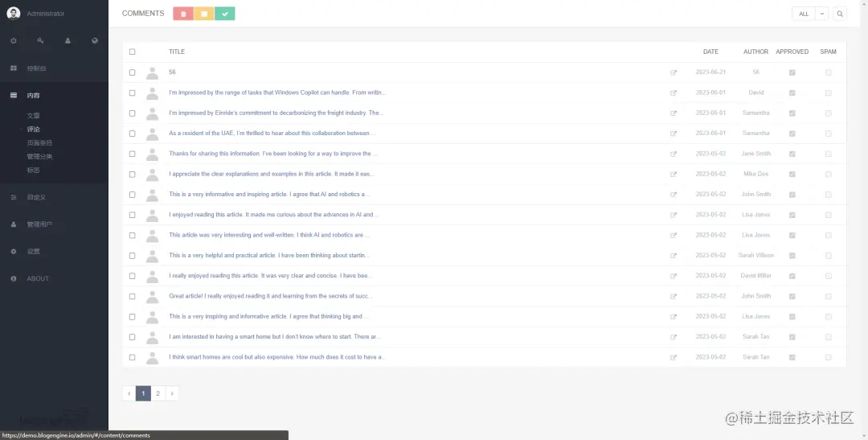The width and height of the screenshot is (868, 440).
Task: Open comment 'I really enjoyed reading this article'
Action: click(x=270, y=275)
